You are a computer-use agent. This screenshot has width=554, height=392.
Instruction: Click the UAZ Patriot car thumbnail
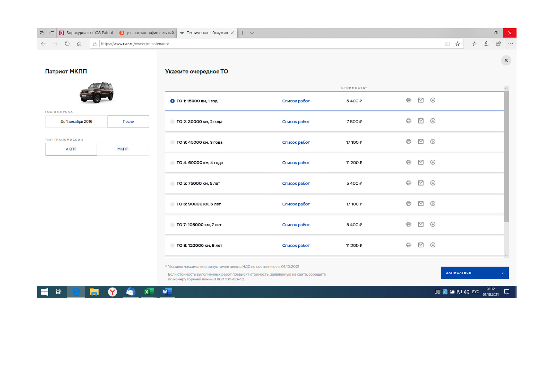(x=97, y=92)
